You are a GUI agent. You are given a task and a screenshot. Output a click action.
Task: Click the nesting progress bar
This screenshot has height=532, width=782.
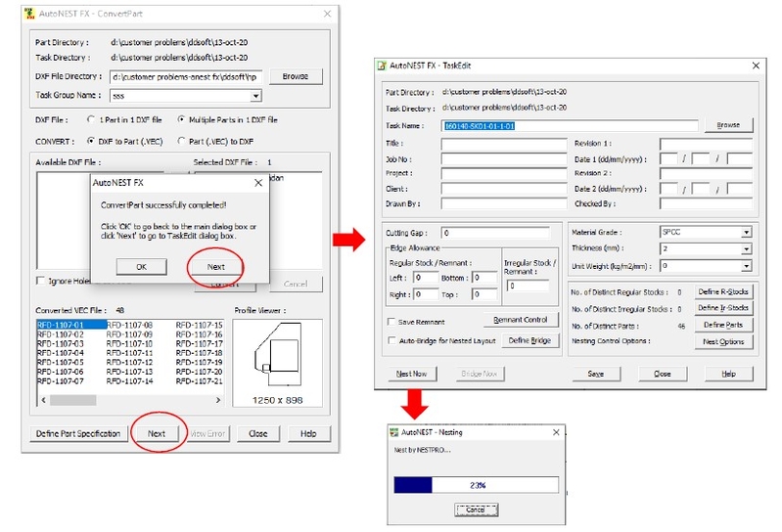point(475,485)
